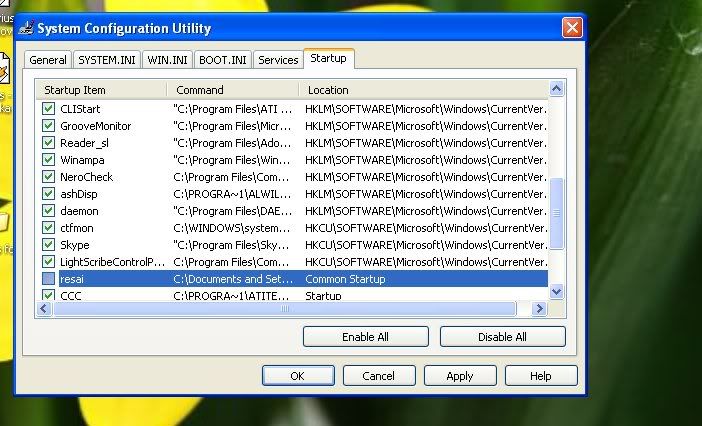Select the GrooveMonitor item name

coord(96,126)
